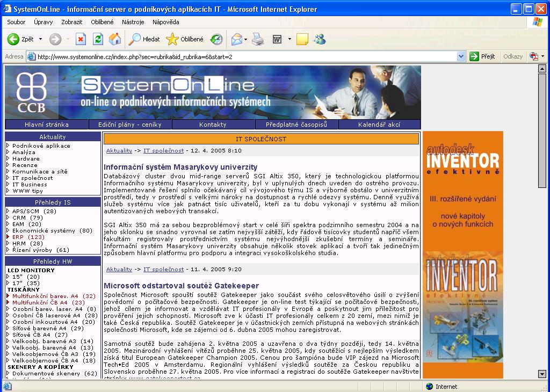Click the page icon in the address bar

(32, 56)
